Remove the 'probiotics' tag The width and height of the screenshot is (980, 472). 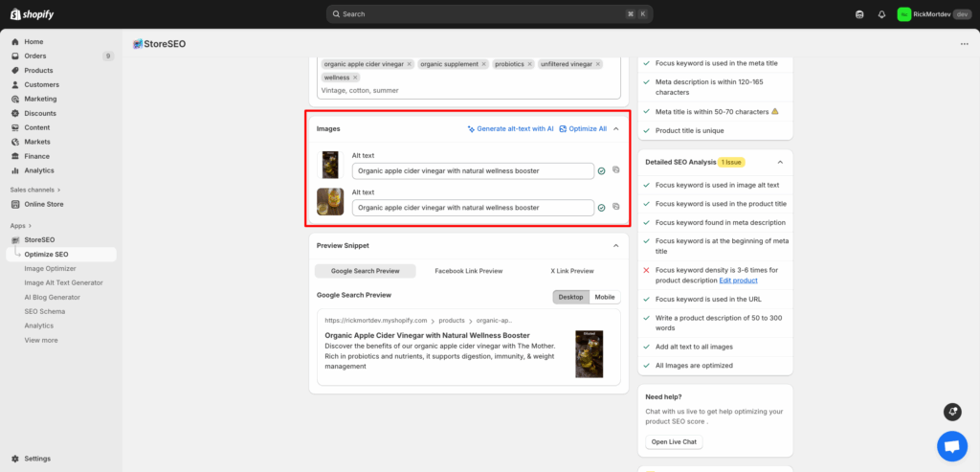529,64
